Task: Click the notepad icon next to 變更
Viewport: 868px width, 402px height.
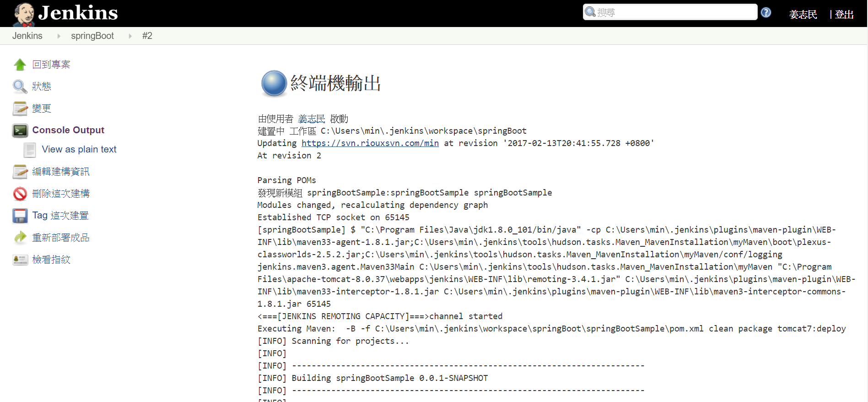Action: click(20, 109)
